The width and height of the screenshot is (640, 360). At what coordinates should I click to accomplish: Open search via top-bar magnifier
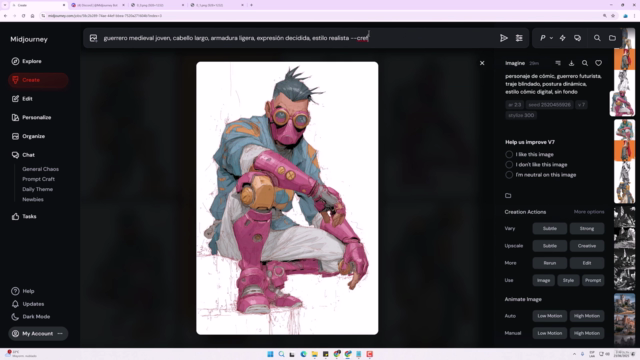point(597,38)
